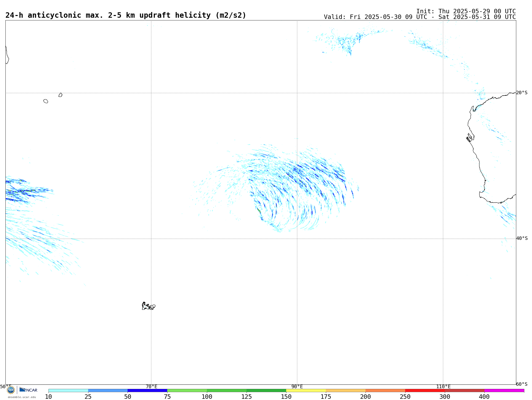Select the plot title '24-h anticyclonic max. 2-5 km updraft helicity'
This screenshot has width=532, height=400.
pos(108,15)
